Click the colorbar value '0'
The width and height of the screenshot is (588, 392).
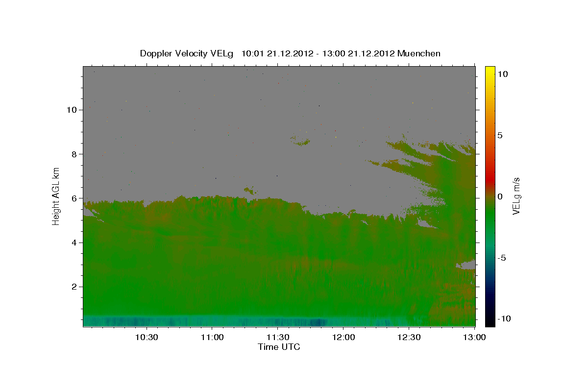[x=500, y=196]
